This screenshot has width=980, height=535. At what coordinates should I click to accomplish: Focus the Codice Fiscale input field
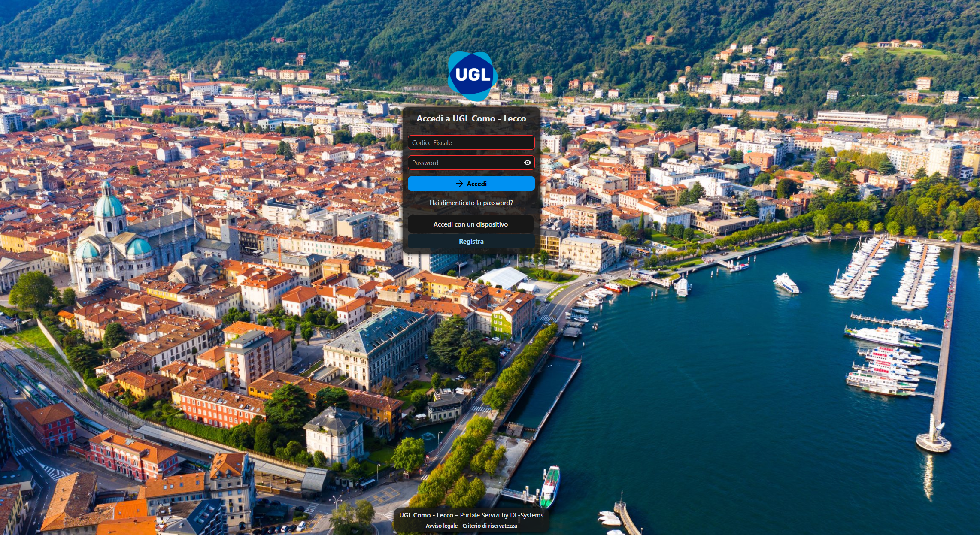[x=471, y=142]
